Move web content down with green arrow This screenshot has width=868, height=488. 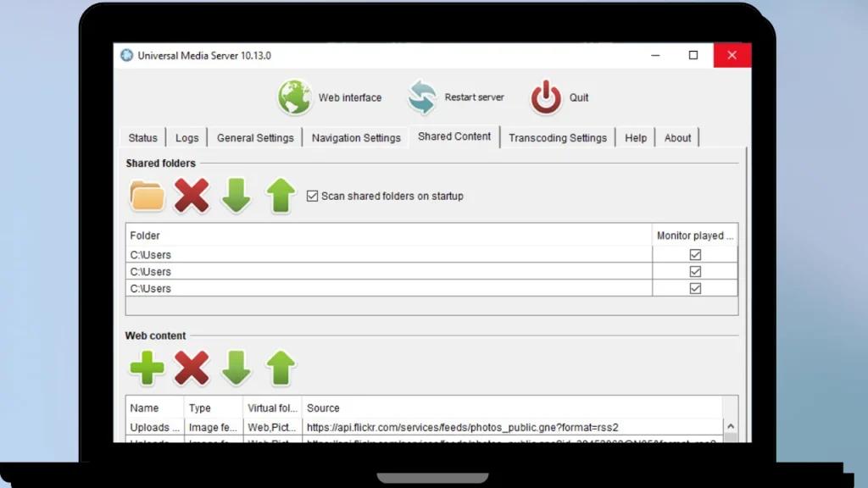point(236,368)
